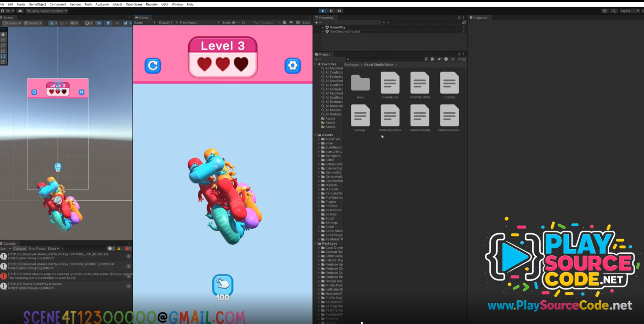644x324 pixels.
Task: Click the Play button in the toolbar
Action: coord(323,11)
